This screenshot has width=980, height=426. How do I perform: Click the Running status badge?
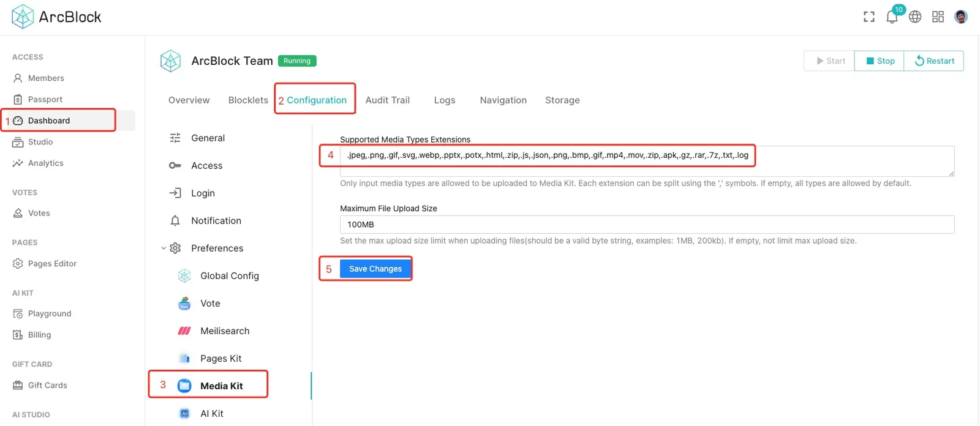pos(297,61)
